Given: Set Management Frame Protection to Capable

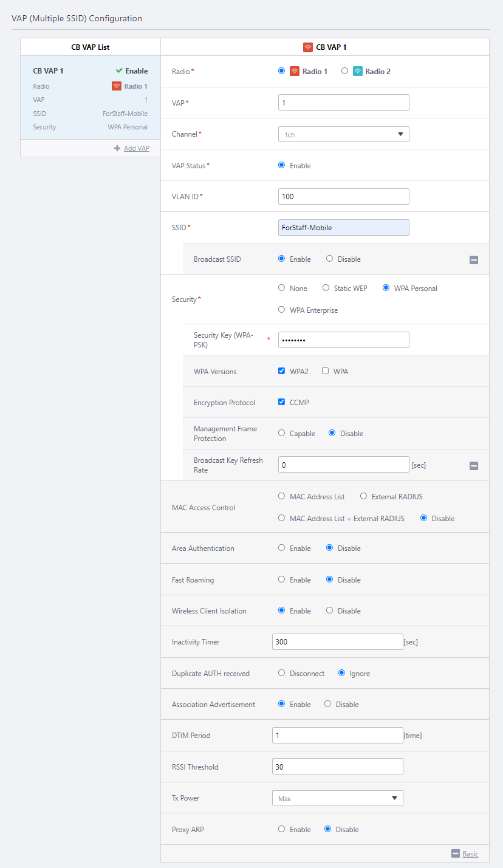Looking at the screenshot, I should tap(281, 433).
